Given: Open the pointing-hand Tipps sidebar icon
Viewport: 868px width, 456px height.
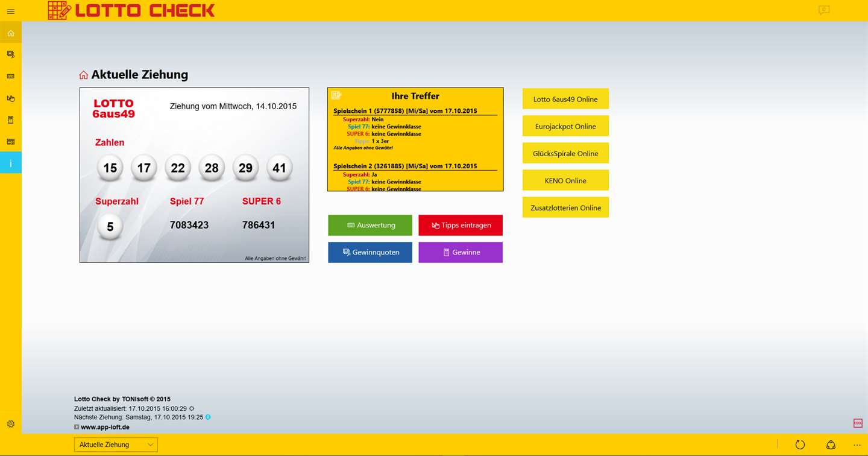Looking at the screenshot, I should point(11,98).
